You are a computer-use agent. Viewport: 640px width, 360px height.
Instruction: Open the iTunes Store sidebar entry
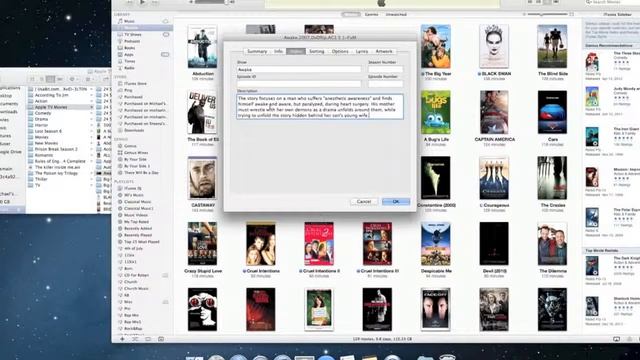135,84
